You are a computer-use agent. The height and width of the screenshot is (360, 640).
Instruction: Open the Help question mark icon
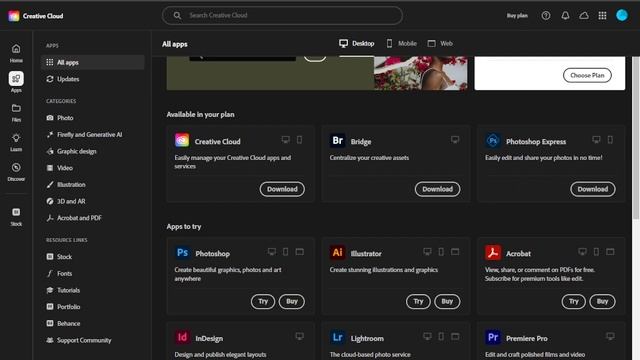546,16
